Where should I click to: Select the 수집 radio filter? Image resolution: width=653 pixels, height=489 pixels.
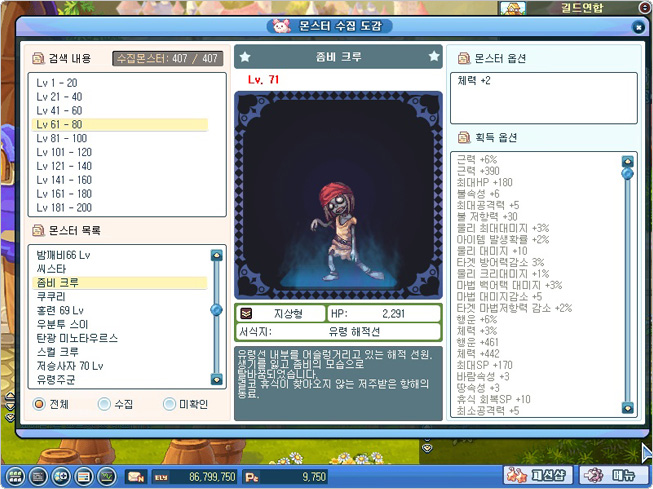pyautogui.click(x=104, y=404)
